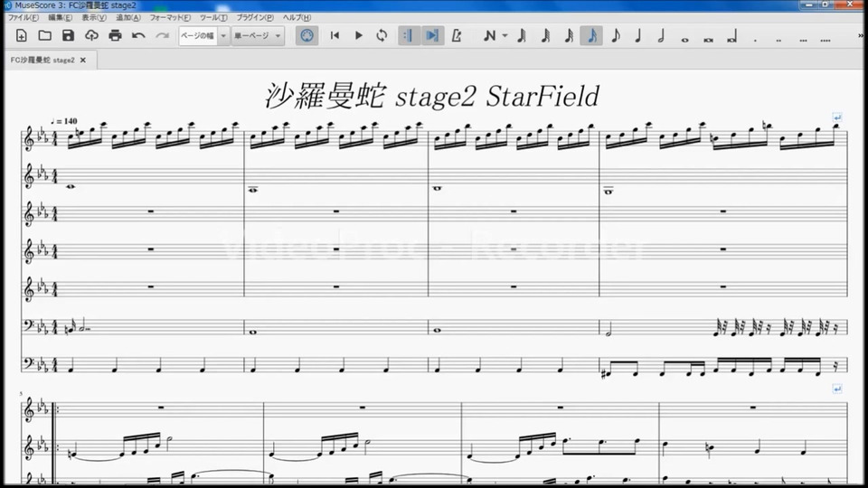This screenshot has width=868, height=488.
Task: Select 64th note duration
Action: (545, 36)
